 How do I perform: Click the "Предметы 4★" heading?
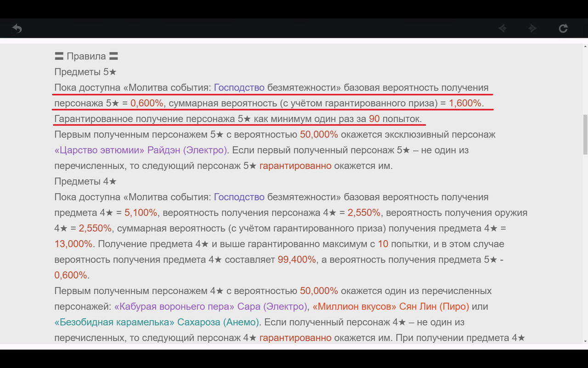[x=85, y=181]
